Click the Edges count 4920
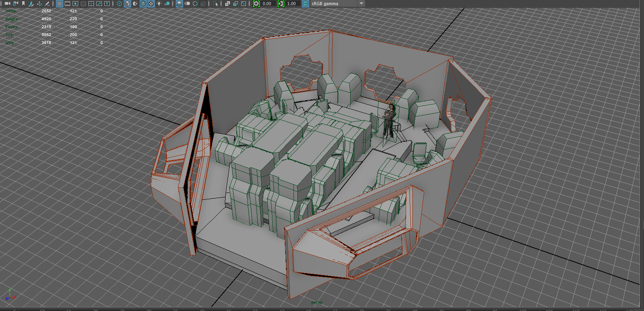644x311 pixels. pyautogui.click(x=46, y=19)
